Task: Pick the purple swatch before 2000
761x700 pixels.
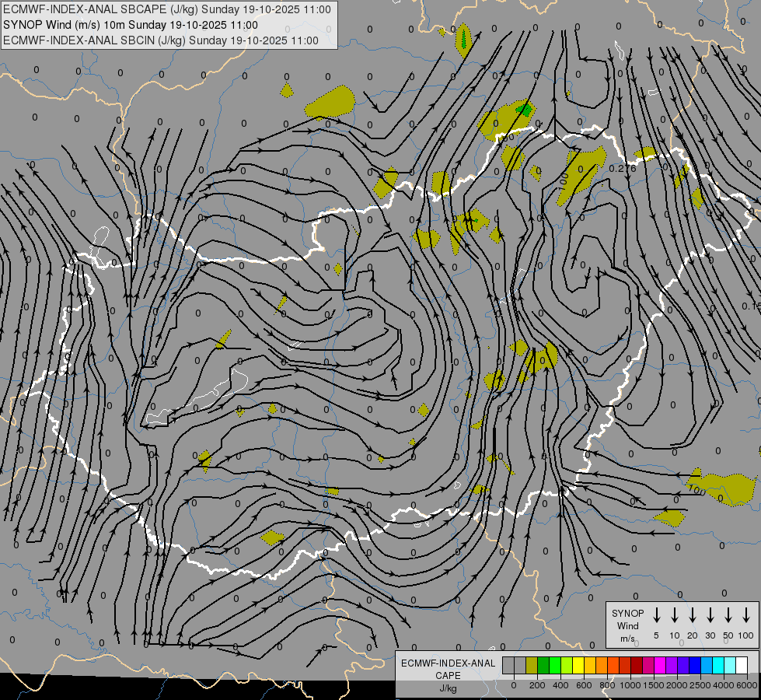Action: pos(672,666)
